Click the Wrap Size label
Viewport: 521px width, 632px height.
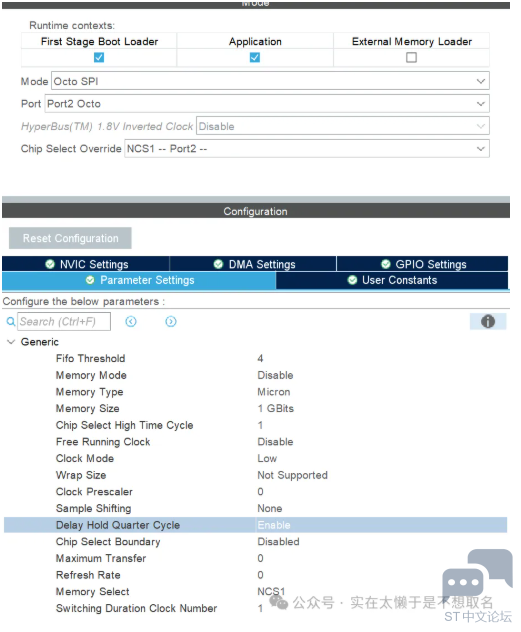[81, 475]
